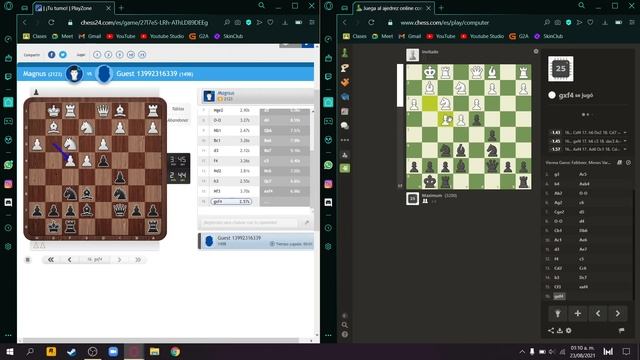Image resolution: width=640 pixels, height=360 pixels.
Task: Open the Youtube Studio bookmark in left browser
Action: [162, 36]
